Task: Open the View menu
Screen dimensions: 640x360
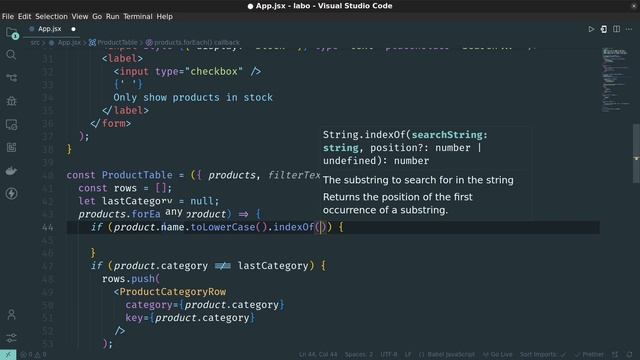Action: 80,16
